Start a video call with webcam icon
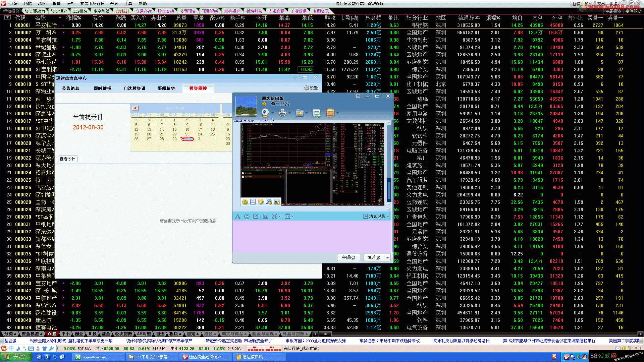 tap(265, 113)
